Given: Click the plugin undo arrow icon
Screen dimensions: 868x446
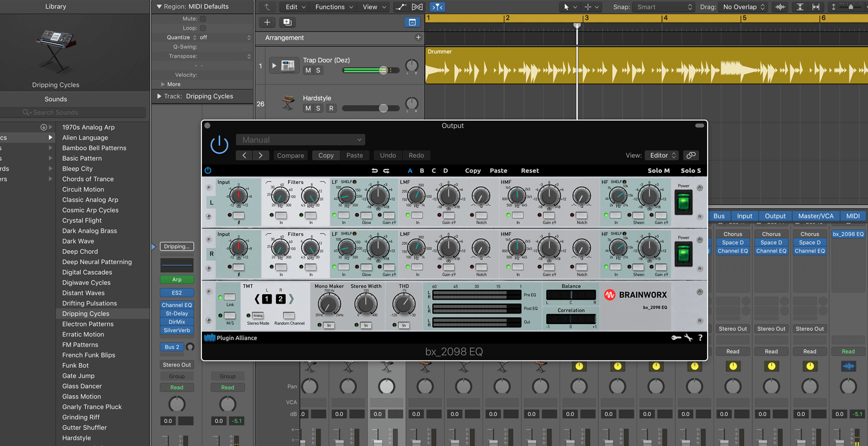Looking at the screenshot, I should click(374, 171).
